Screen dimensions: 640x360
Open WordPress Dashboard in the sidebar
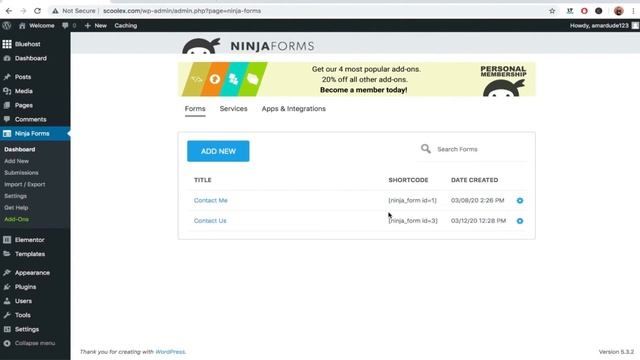(35, 58)
